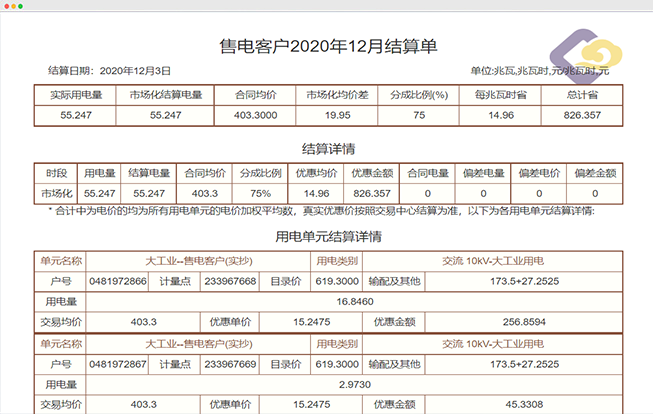Image resolution: width=653 pixels, height=414 pixels.
Task: Click the 用电量 value 16.8460
Action: (356, 301)
